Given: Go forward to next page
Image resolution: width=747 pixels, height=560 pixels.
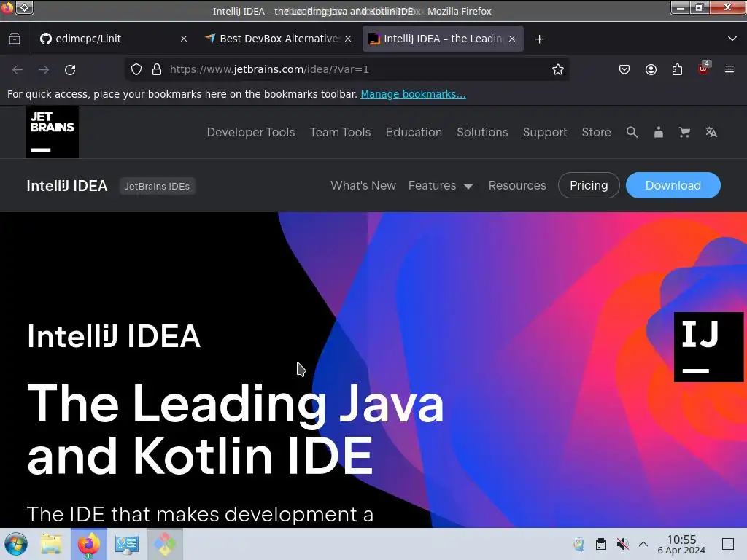Looking at the screenshot, I should pyautogui.click(x=44, y=69).
